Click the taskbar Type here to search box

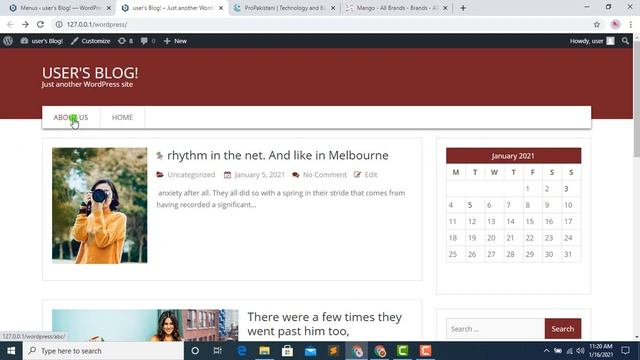click(103, 351)
